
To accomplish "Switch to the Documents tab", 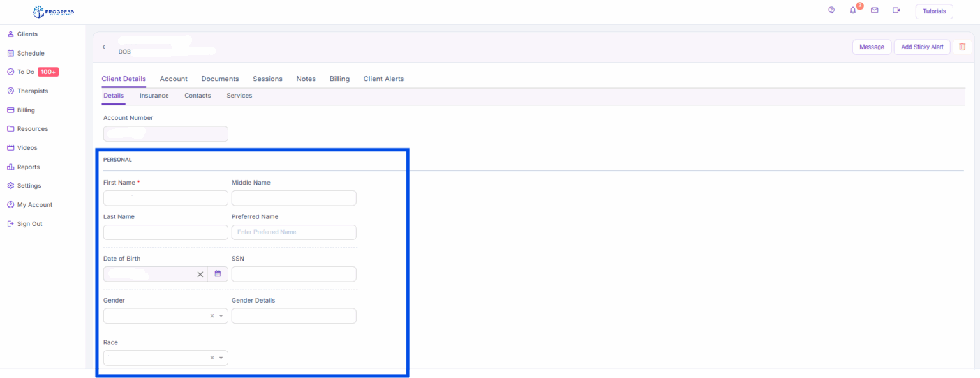I will 219,79.
